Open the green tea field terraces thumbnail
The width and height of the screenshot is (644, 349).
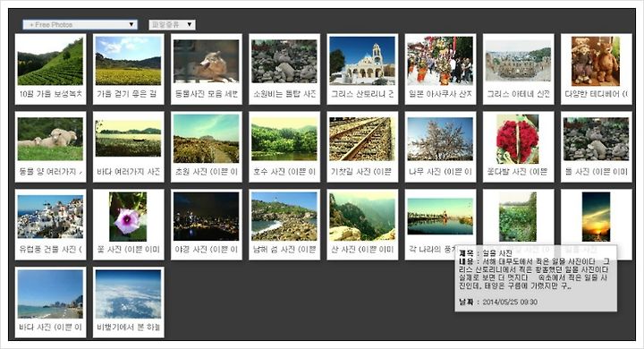[x=50, y=61]
